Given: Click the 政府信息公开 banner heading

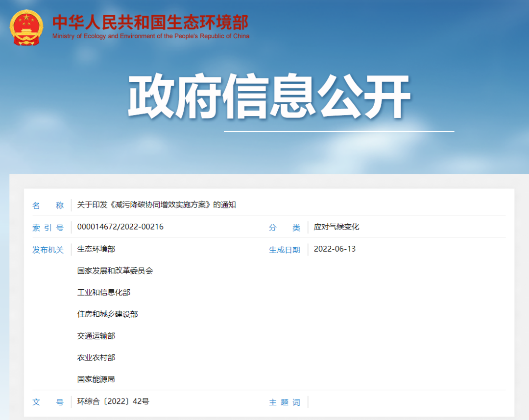Looking at the screenshot, I should pyautogui.click(x=269, y=97).
